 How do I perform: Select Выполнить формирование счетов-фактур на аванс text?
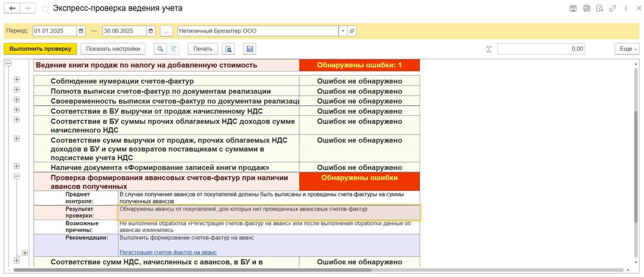pos(187,238)
